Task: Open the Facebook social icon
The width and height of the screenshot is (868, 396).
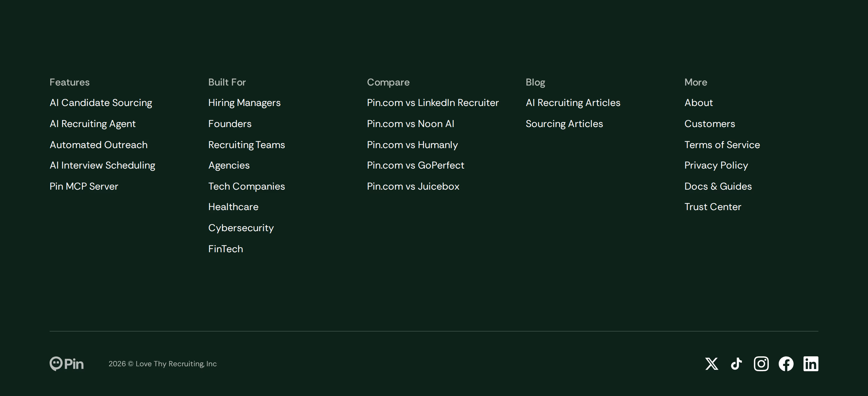Action: coord(786,364)
